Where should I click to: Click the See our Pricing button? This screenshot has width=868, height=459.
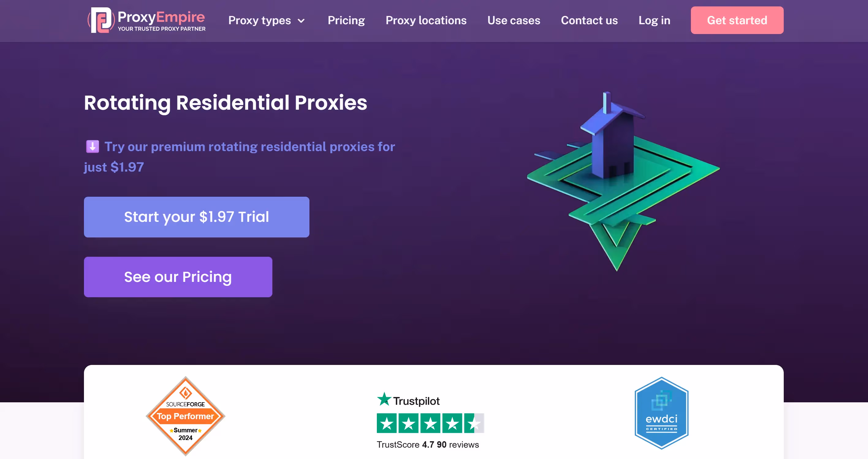[x=178, y=277]
